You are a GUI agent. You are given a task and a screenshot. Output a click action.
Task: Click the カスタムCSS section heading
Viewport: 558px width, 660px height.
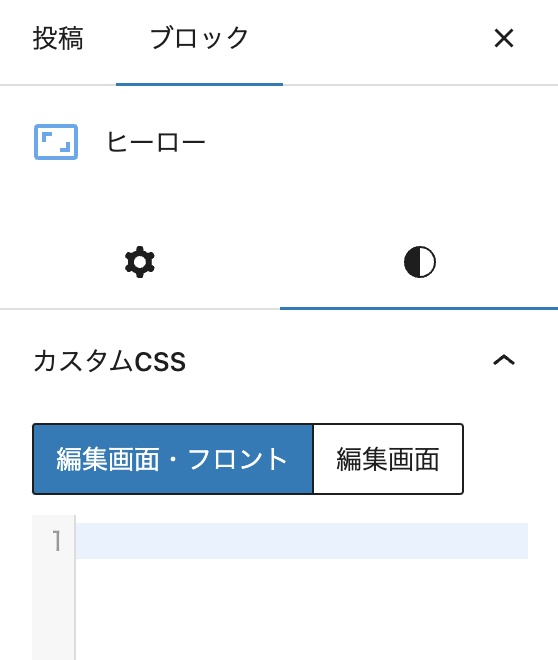pyautogui.click(x=109, y=361)
